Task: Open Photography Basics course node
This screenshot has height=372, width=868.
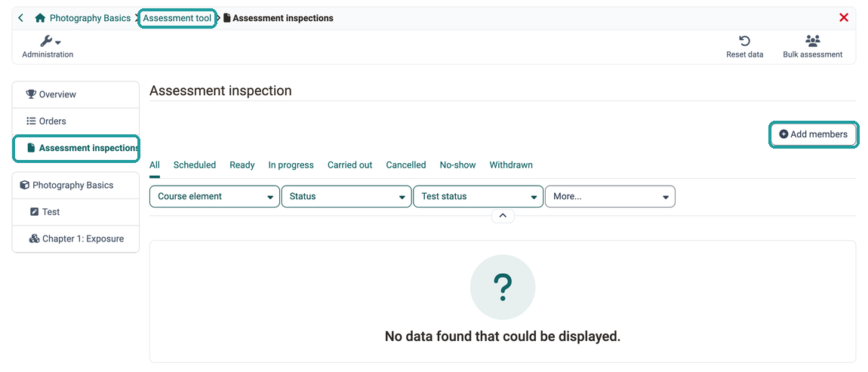Action: click(75, 186)
